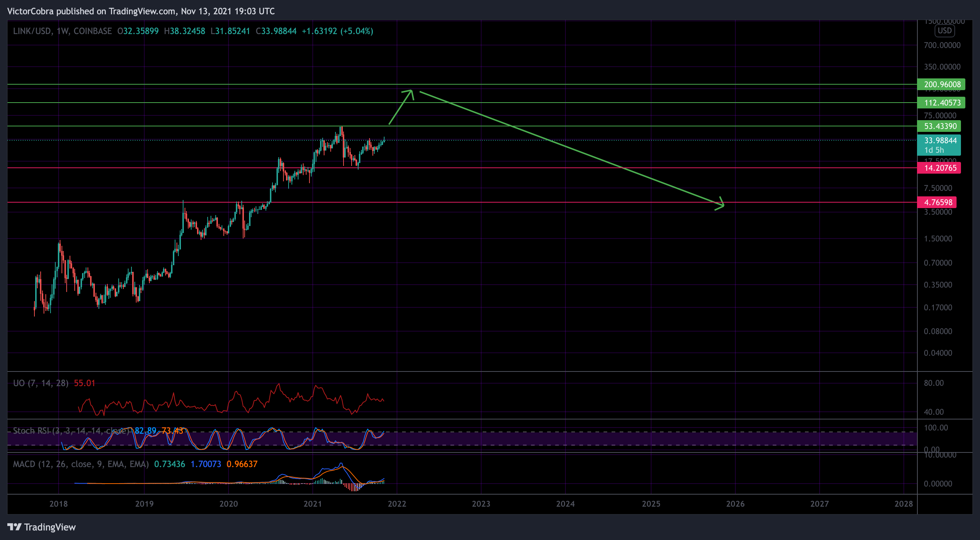Select the 53.43390 green price label
This screenshot has width=980, height=540.
[x=939, y=126]
